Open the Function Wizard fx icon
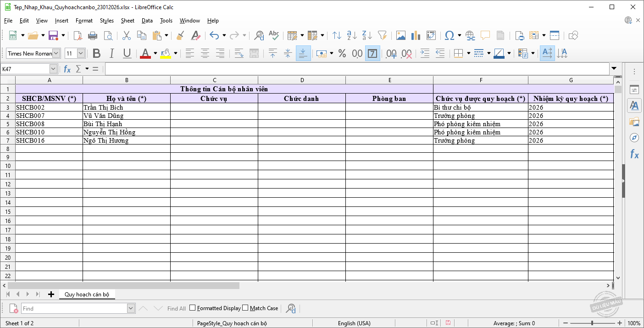This screenshot has width=644, height=328. pos(67,69)
